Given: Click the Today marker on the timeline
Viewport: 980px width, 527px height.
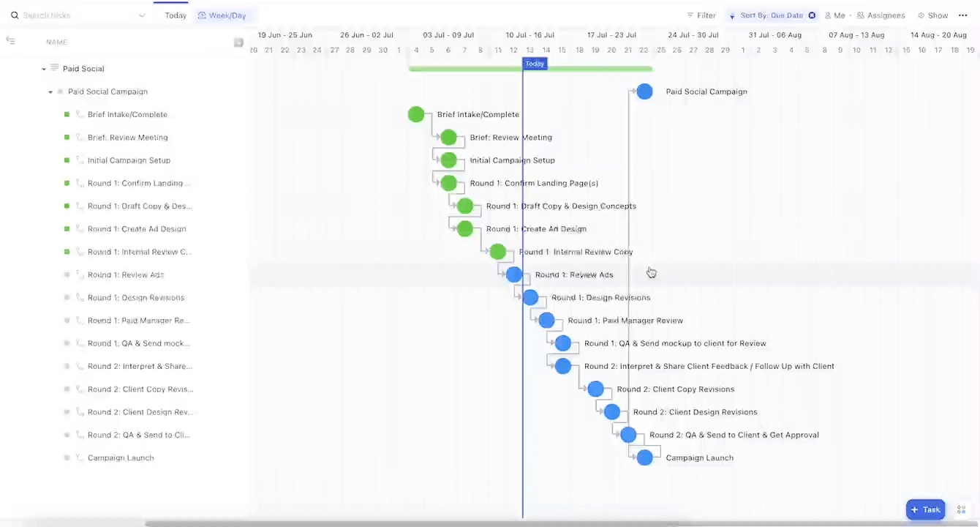Looking at the screenshot, I should point(535,64).
